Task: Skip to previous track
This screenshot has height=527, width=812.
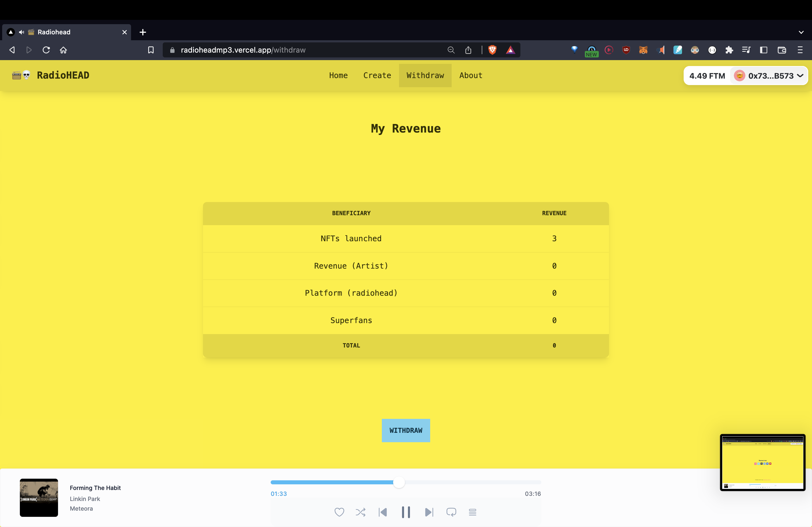Action: point(383,512)
